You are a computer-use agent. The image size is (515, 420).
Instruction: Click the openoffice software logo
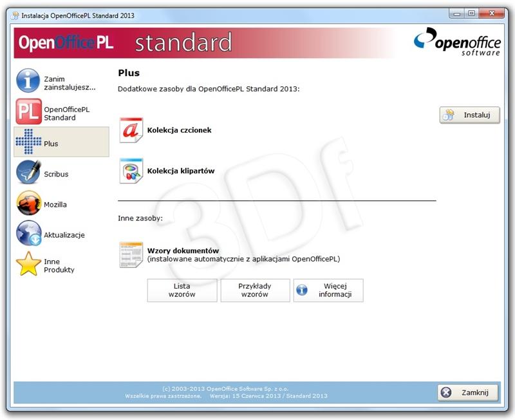point(457,42)
